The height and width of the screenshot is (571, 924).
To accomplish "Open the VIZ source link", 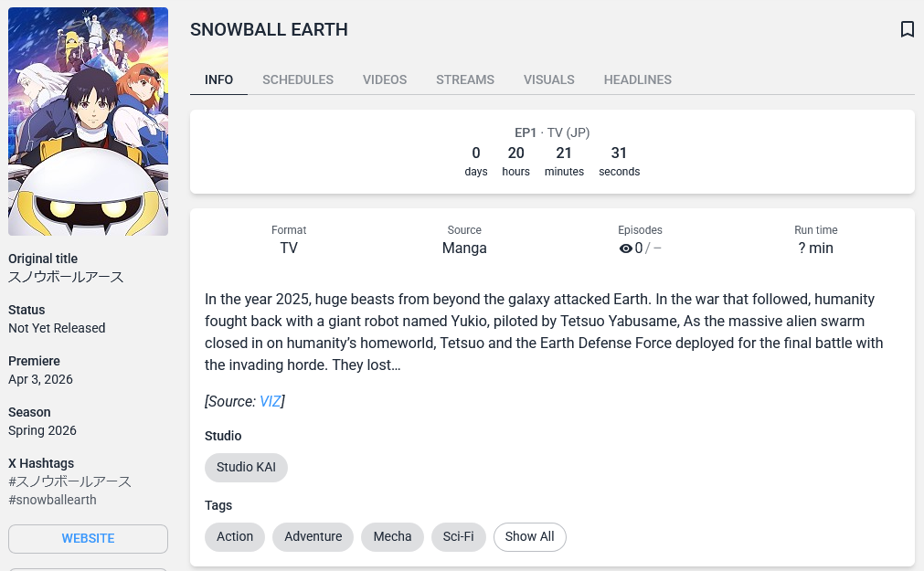I will [270, 401].
